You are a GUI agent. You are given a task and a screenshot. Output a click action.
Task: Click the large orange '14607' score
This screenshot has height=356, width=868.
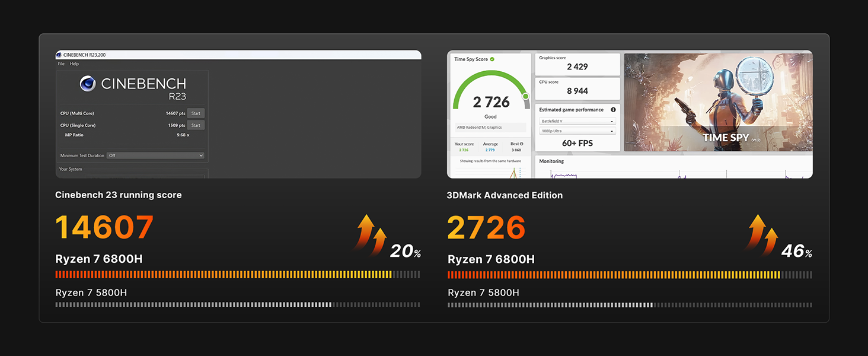(104, 227)
